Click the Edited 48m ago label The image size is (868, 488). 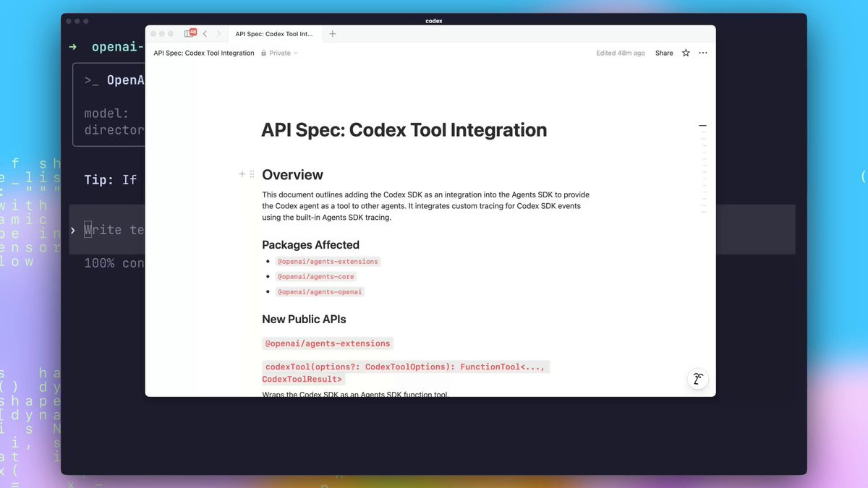click(x=620, y=53)
